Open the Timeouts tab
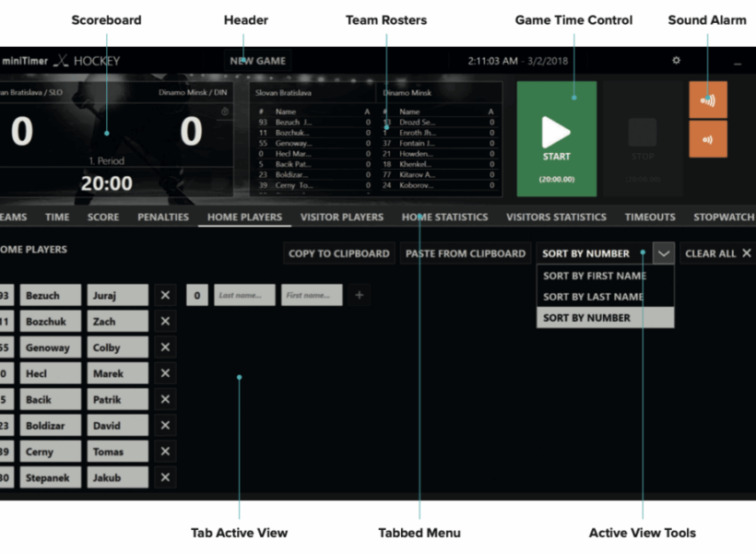Image resolution: width=756 pixels, height=553 pixels. [650, 218]
